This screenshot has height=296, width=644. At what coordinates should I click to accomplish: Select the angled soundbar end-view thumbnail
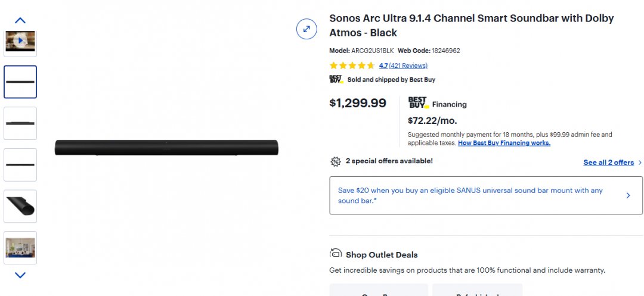20,206
